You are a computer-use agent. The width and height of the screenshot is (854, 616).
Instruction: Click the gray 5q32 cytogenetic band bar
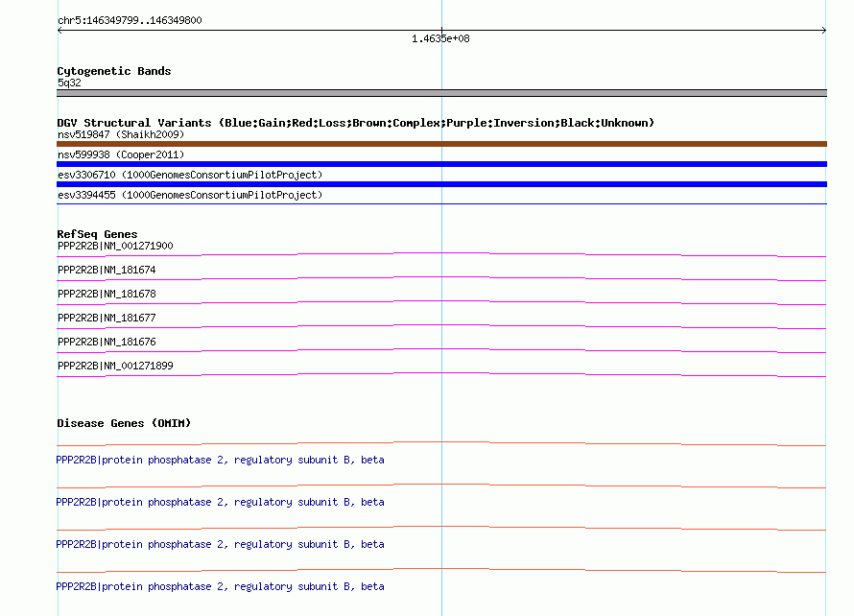441,93
